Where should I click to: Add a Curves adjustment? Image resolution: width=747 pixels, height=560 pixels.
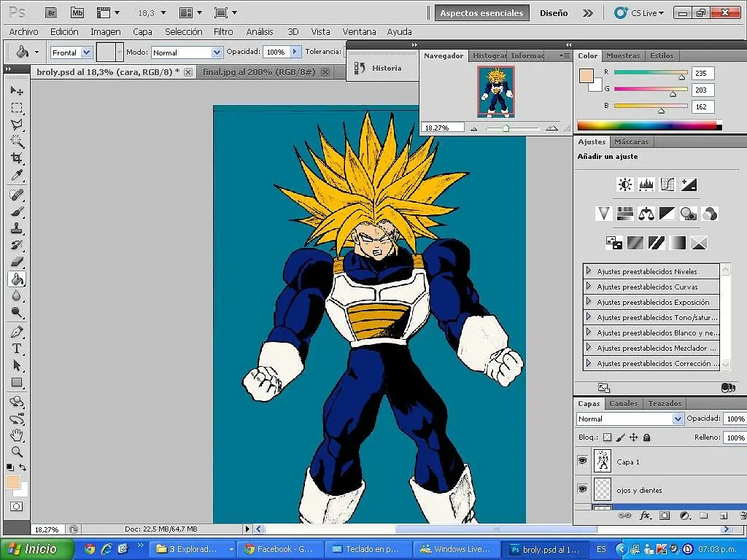tap(667, 184)
